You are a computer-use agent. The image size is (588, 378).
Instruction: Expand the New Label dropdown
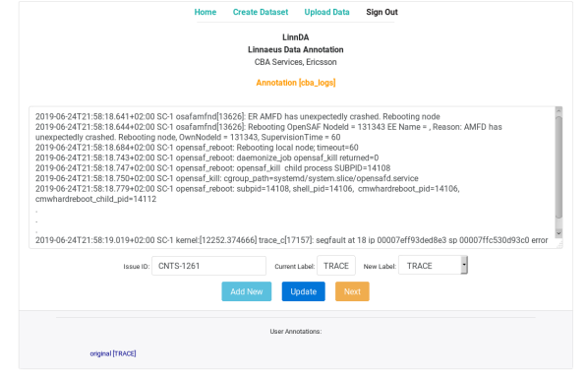point(433,265)
